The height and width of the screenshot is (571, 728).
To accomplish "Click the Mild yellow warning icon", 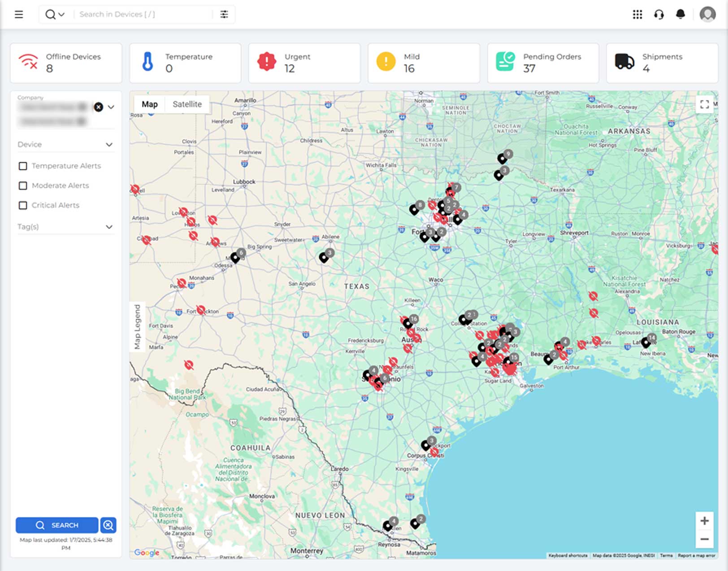I will point(386,61).
